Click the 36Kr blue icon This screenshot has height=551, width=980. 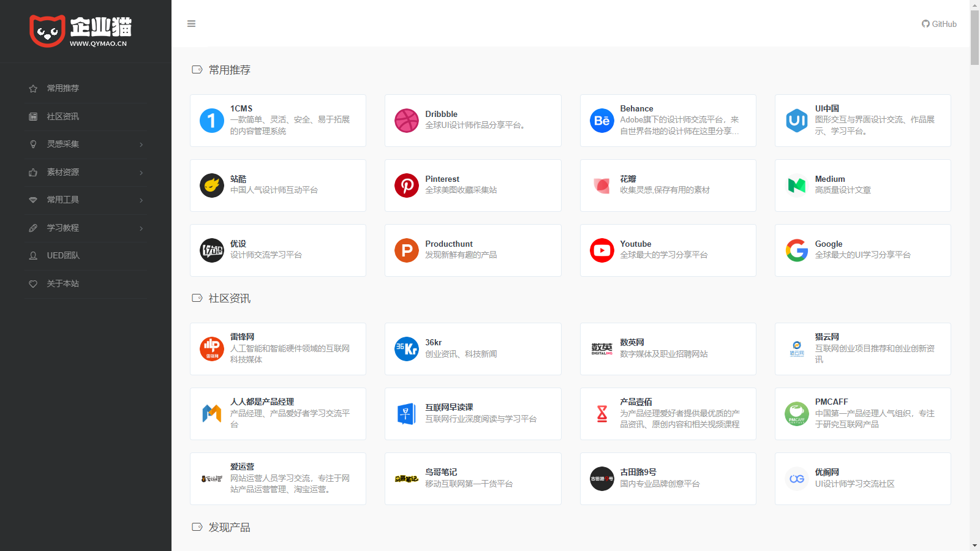point(407,349)
